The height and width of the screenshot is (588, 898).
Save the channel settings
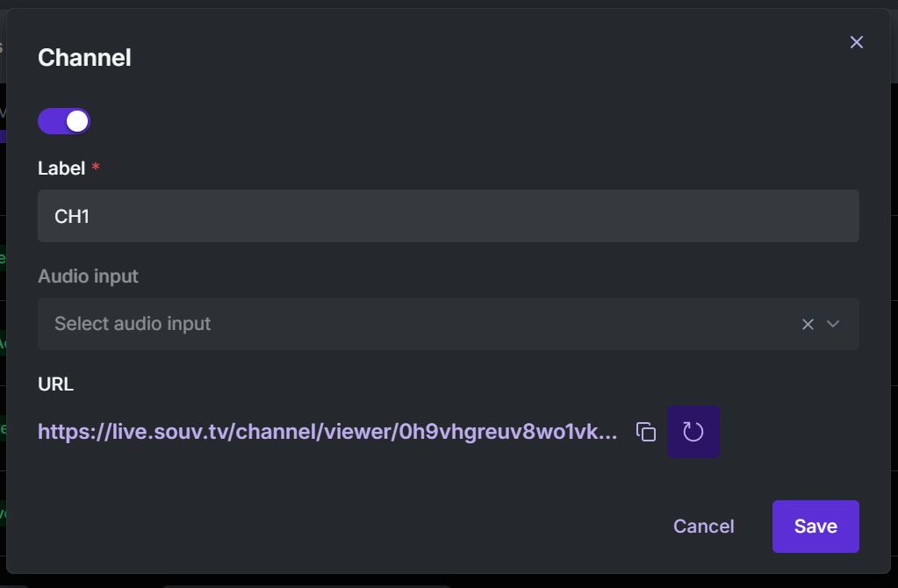pyautogui.click(x=815, y=526)
